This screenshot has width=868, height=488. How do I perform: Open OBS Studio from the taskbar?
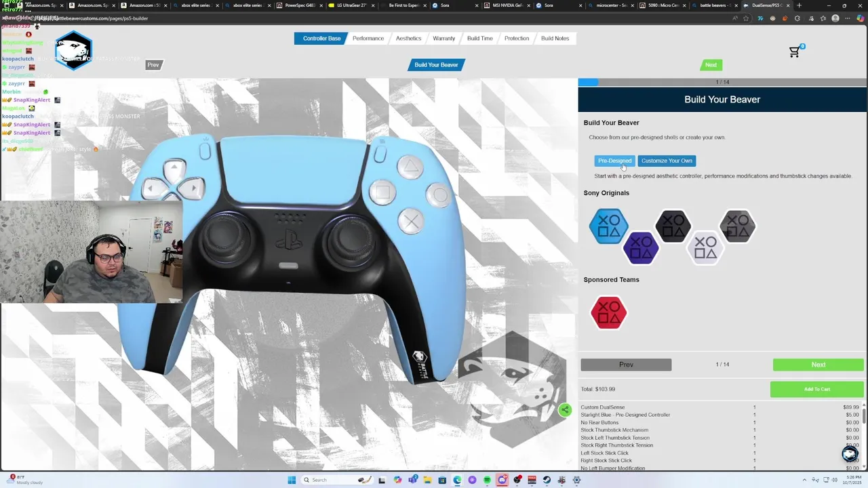point(517,480)
